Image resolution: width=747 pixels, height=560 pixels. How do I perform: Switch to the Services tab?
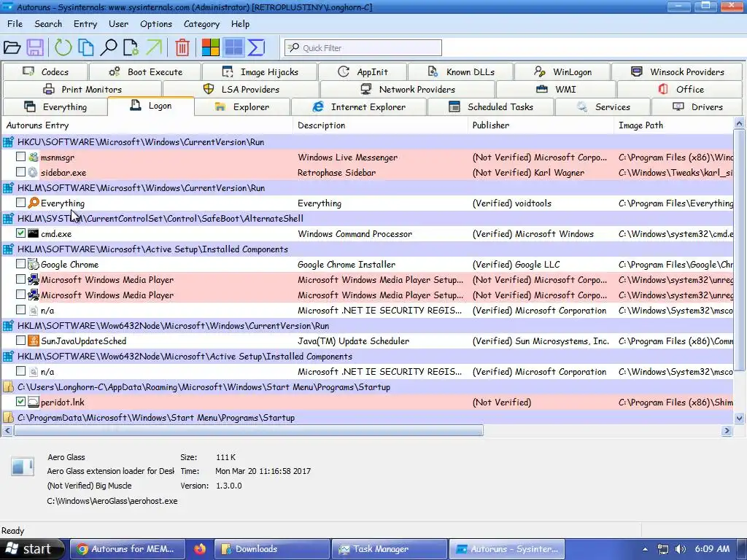pos(603,106)
